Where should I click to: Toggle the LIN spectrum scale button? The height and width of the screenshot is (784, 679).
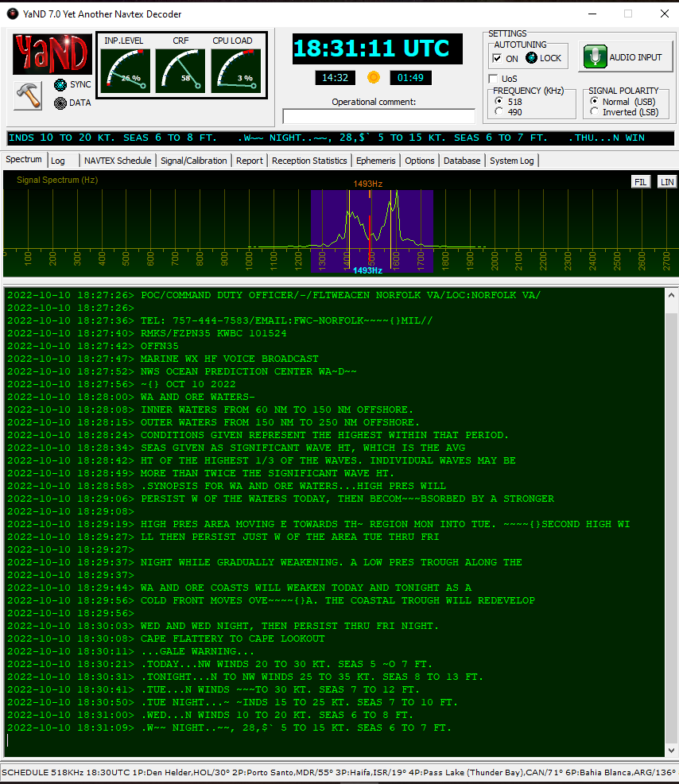click(667, 182)
